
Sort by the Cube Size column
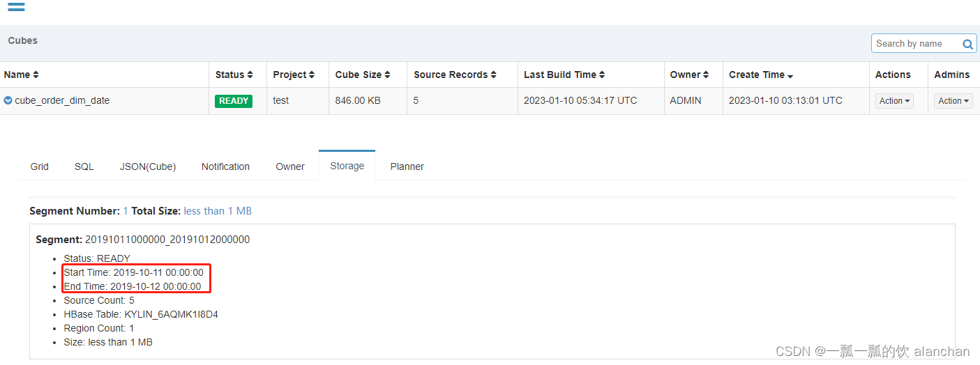(363, 75)
